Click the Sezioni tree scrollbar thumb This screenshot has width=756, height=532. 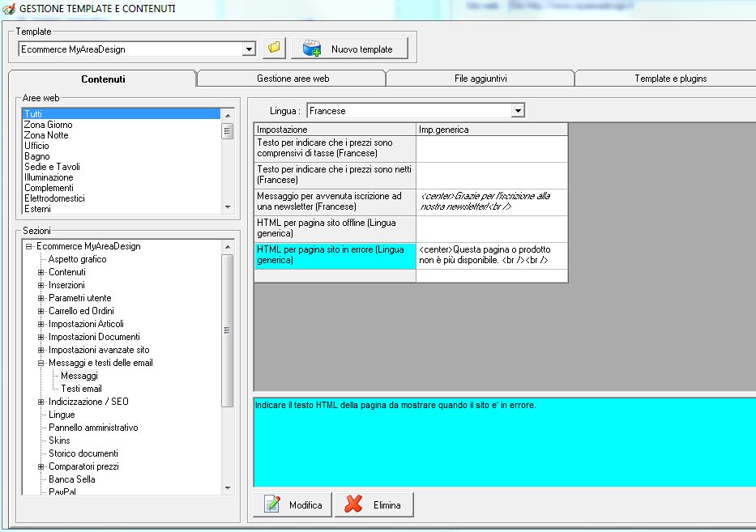point(228,330)
